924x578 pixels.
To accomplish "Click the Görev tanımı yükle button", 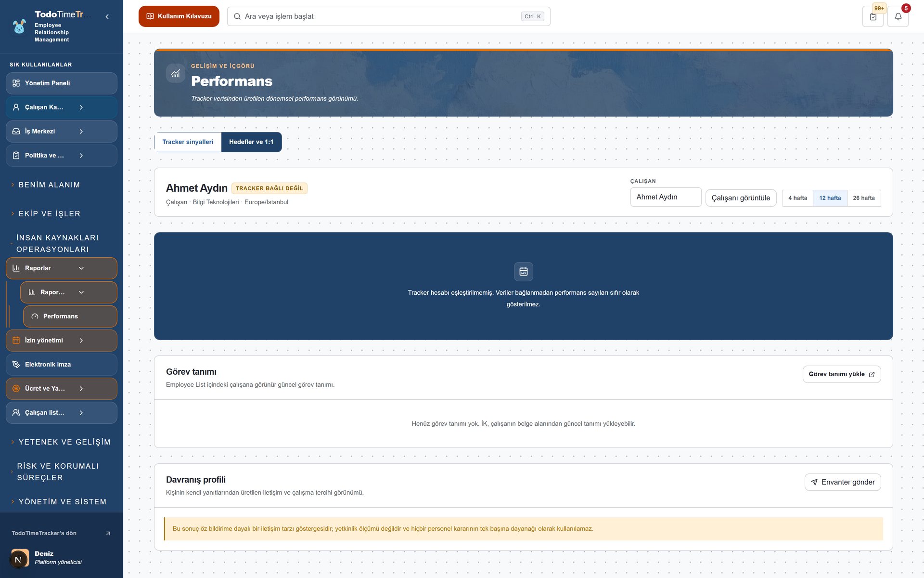I will [842, 374].
